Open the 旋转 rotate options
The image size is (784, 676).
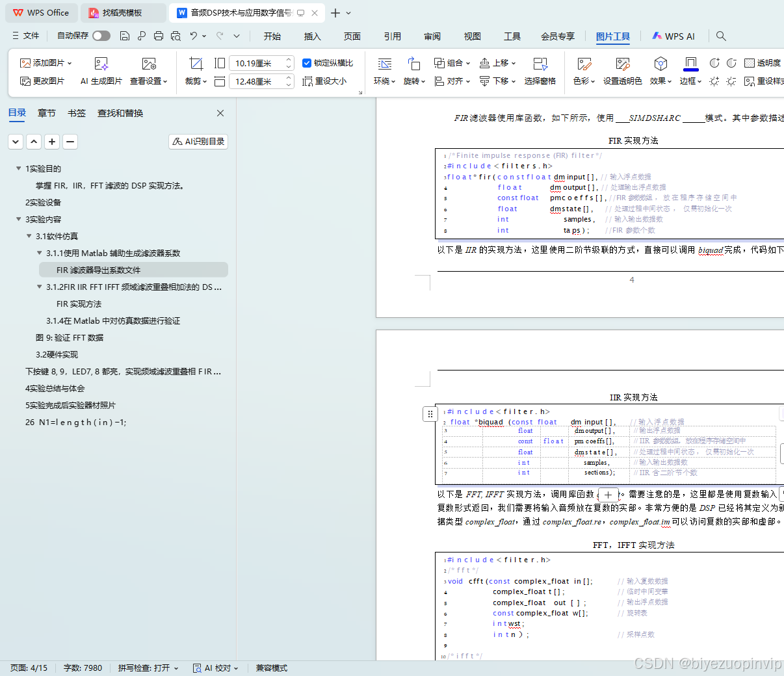[x=414, y=71]
